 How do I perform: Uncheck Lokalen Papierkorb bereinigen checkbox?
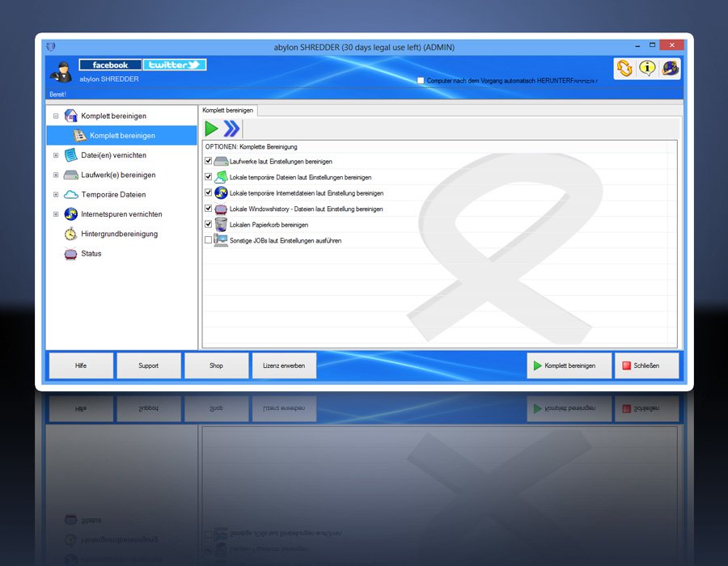pyautogui.click(x=209, y=224)
